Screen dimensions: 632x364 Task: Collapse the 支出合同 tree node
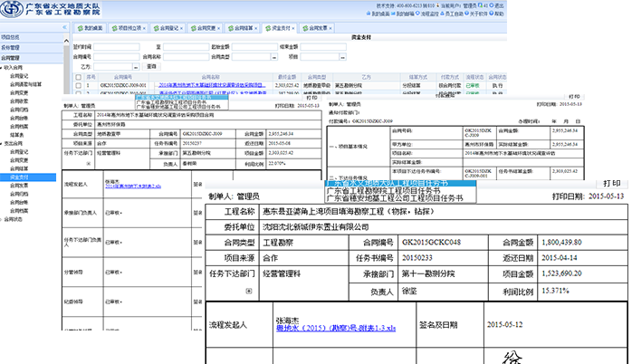click(2, 143)
